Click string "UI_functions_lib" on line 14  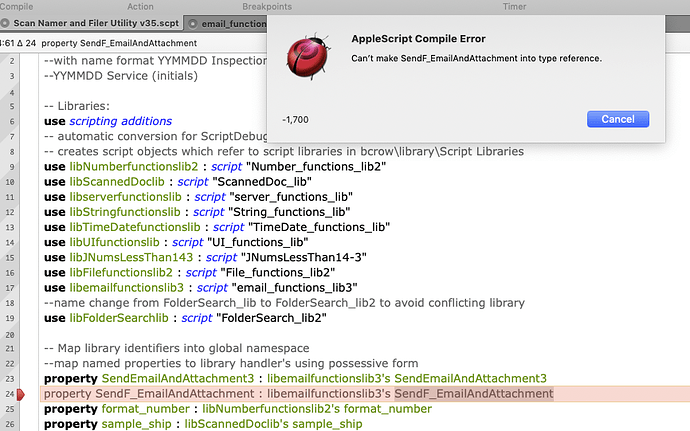pos(258,243)
